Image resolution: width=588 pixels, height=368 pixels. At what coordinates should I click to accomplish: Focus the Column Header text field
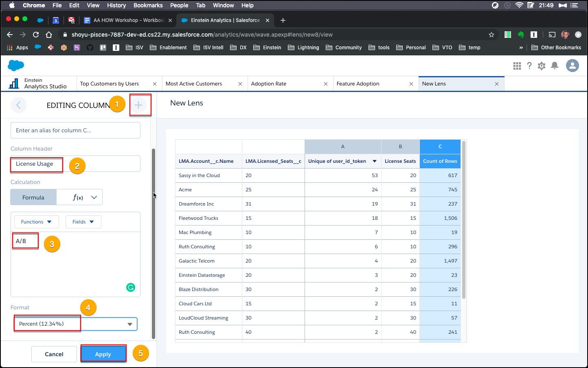[75, 164]
